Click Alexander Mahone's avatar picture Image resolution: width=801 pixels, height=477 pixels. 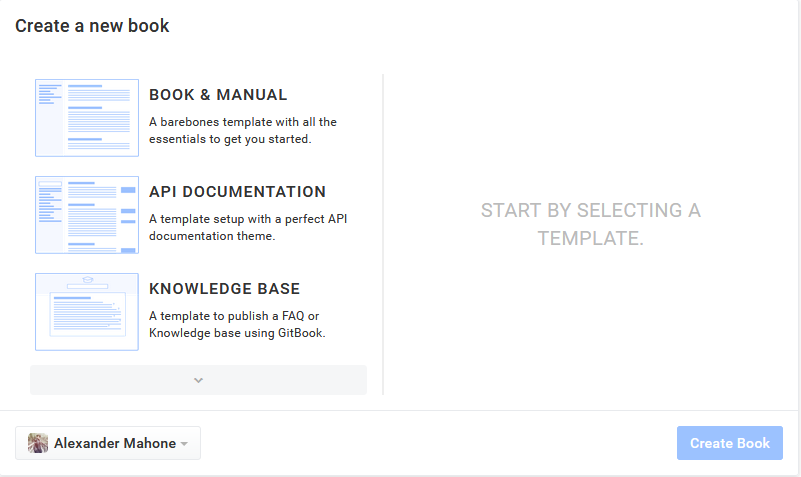(38, 443)
